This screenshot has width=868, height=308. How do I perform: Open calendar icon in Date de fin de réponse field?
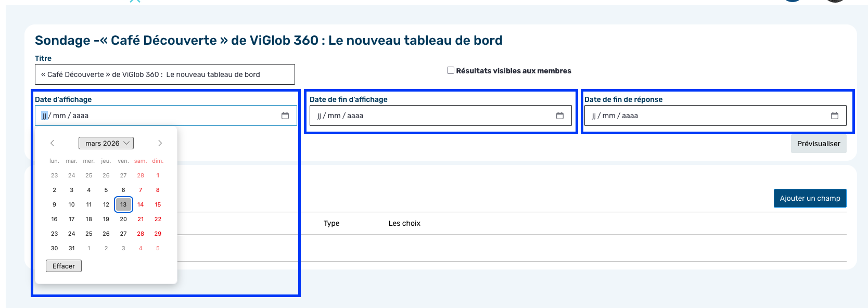point(835,115)
